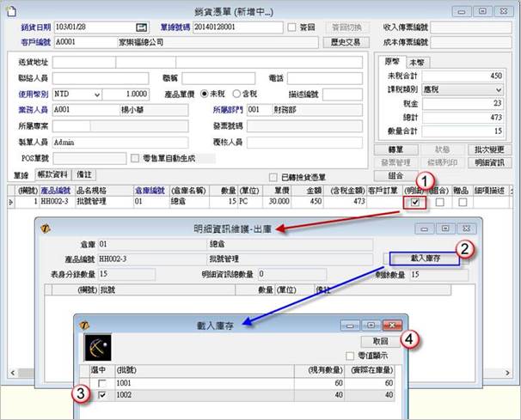Open the 帳款資料 tab
This screenshot has height=420, width=521.
click(x=52, y=173)
